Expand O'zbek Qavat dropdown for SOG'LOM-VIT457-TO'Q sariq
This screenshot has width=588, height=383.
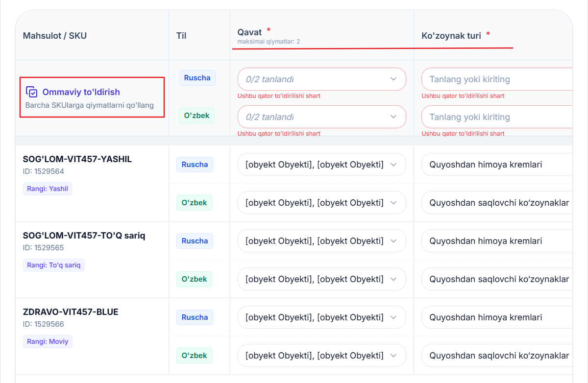coord(322,279)
